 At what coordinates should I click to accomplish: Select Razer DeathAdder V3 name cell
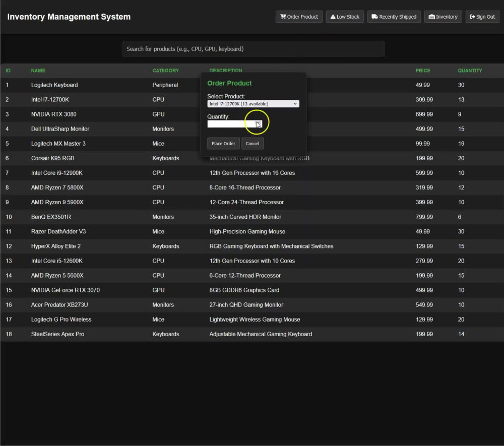point(58,231)
